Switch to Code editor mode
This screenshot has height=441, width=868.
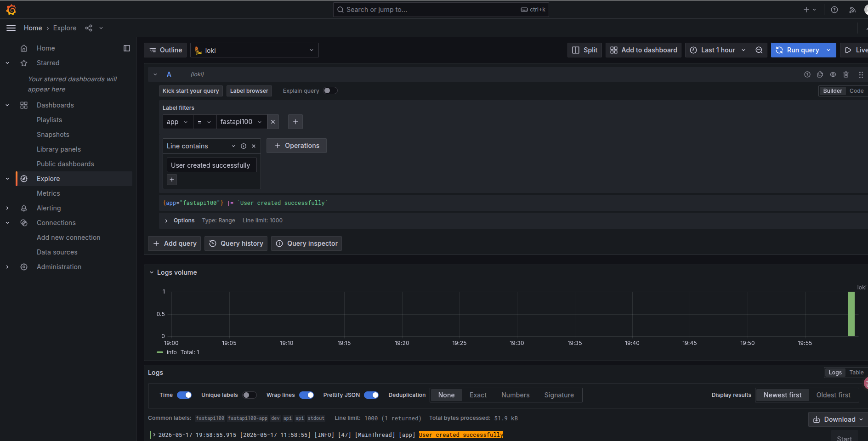click(x=856, y=91)
